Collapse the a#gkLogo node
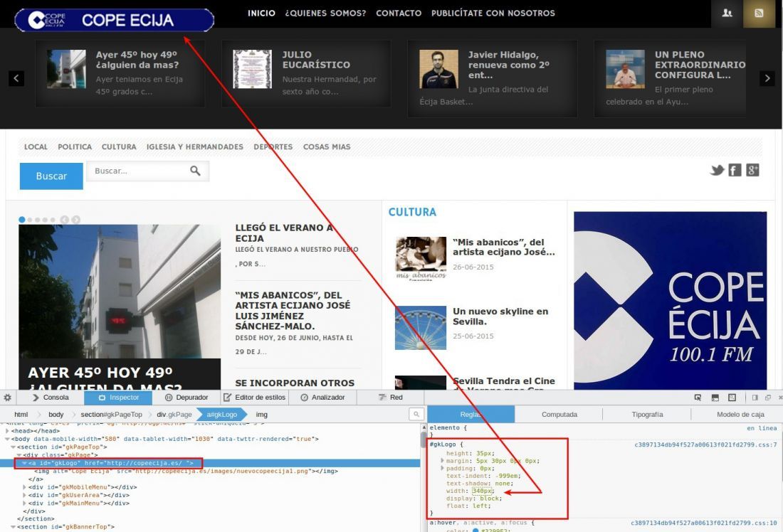Image resolution: width=783 pixels, height=532 pixels. 24,463
